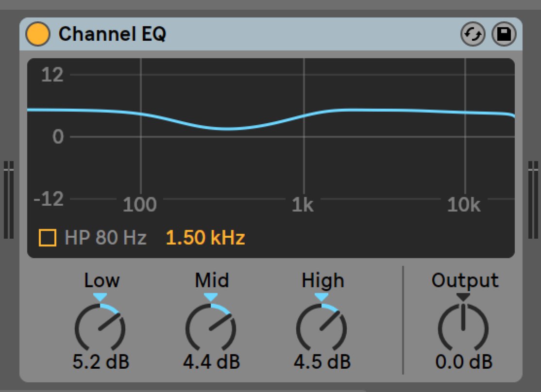Select the 1.50 kHz mid frequency value
Viewport: 541px width, 392px height.
205,238
